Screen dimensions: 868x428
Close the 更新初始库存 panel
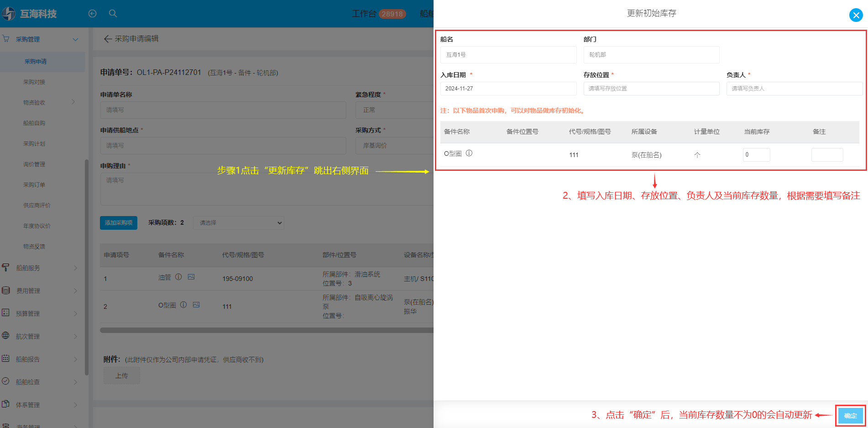pyautogui.click(x=856, y=15)
